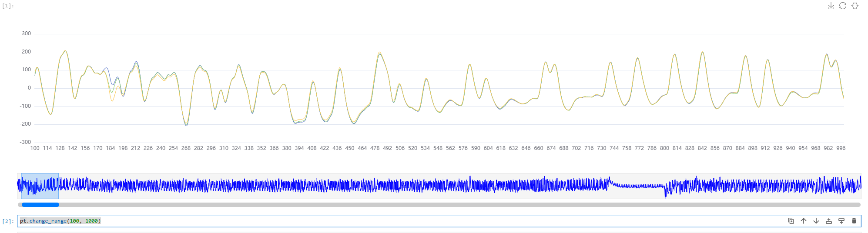Insert a cell below the current cell
Screen dimensions: 868x233
841,221
